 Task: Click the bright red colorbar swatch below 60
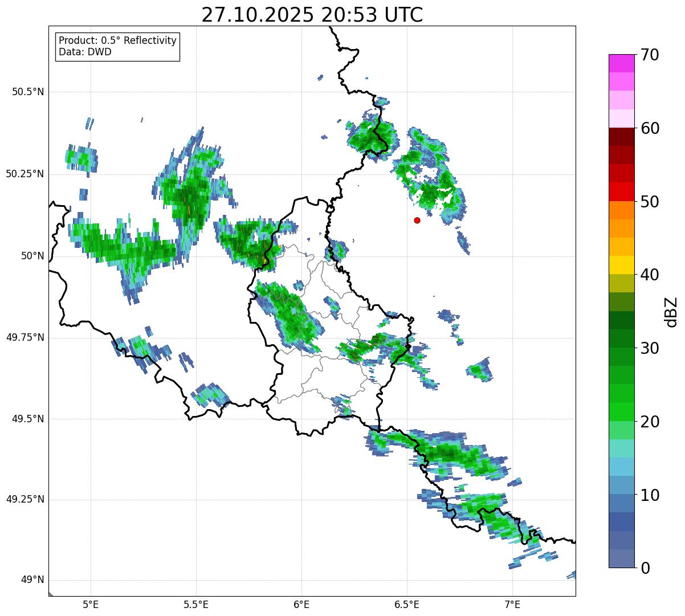tap(621, 191)
